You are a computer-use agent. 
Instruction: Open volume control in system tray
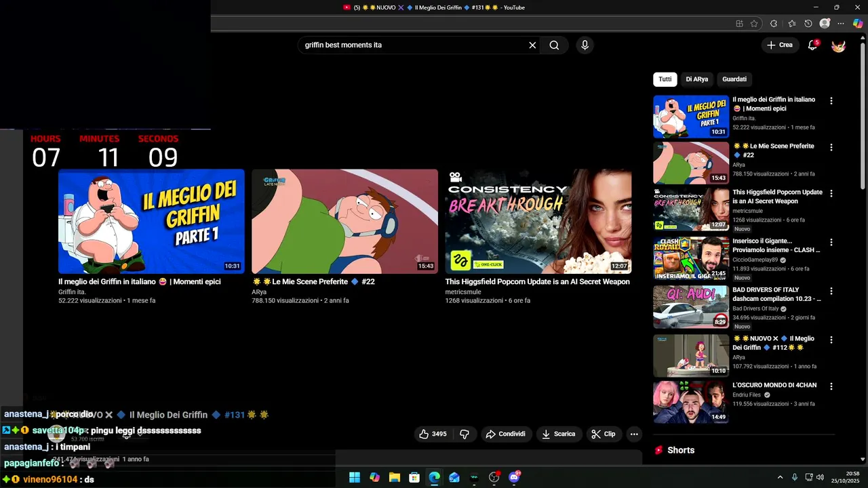820,477
